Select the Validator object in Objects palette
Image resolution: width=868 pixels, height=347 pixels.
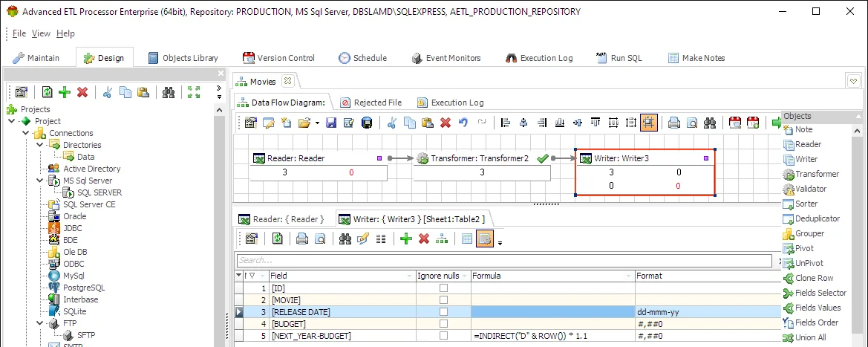coord(804,189)
